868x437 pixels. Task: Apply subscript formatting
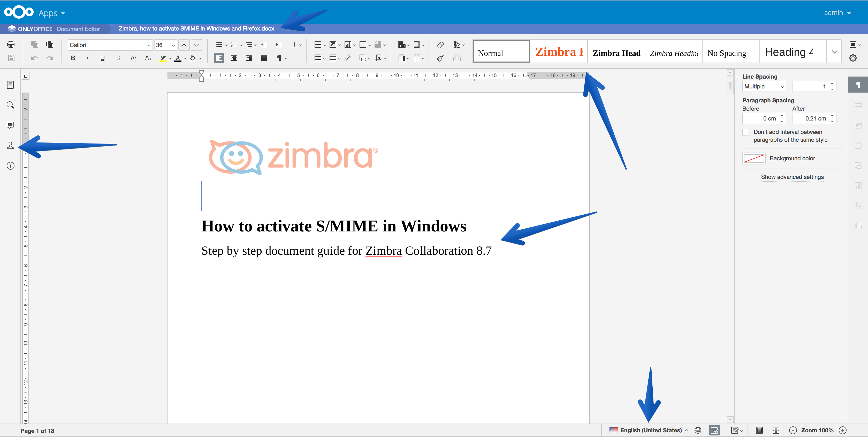pyautogui.click(x=148, y=58)
